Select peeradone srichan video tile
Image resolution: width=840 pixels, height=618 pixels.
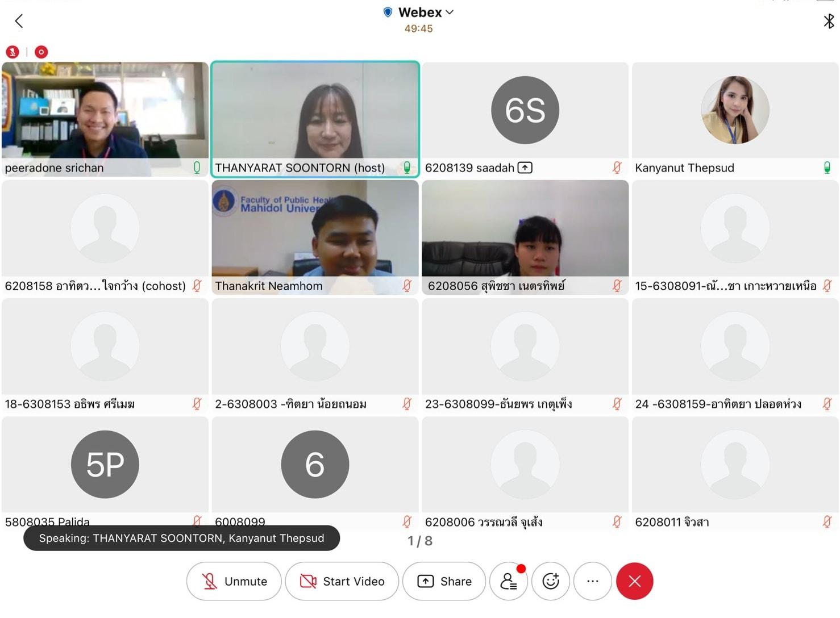(105, 119)
